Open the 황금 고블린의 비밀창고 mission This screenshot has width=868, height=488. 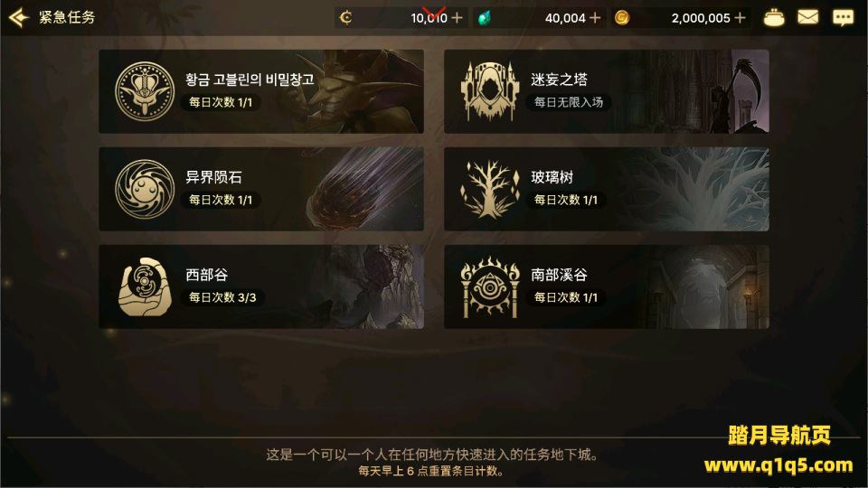tap(261, 91)
